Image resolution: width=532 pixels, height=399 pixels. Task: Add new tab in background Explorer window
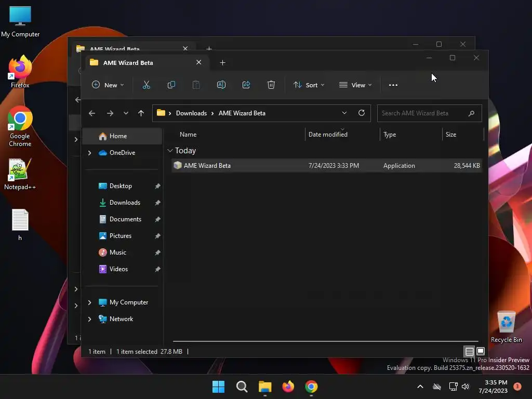pyautogui.click(x=209, y=48)
